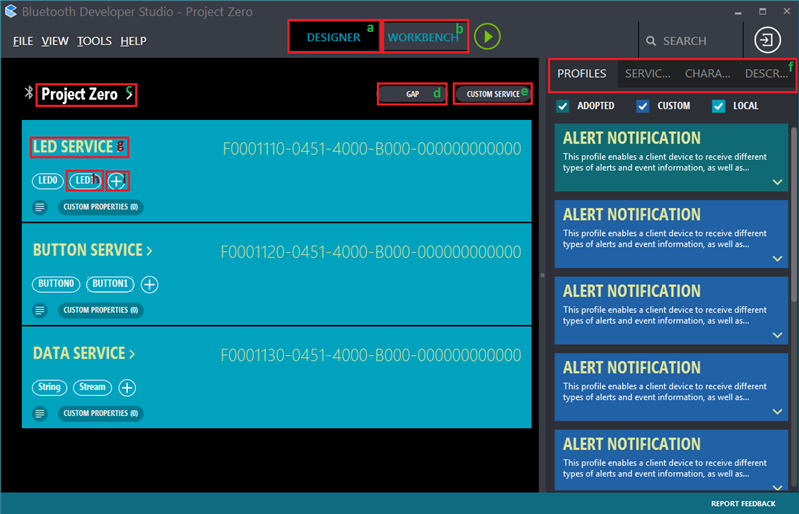This screenshot has height=514, width=799.
Task: Open the BUTTON0 characteristic
Action: (56, 284)
